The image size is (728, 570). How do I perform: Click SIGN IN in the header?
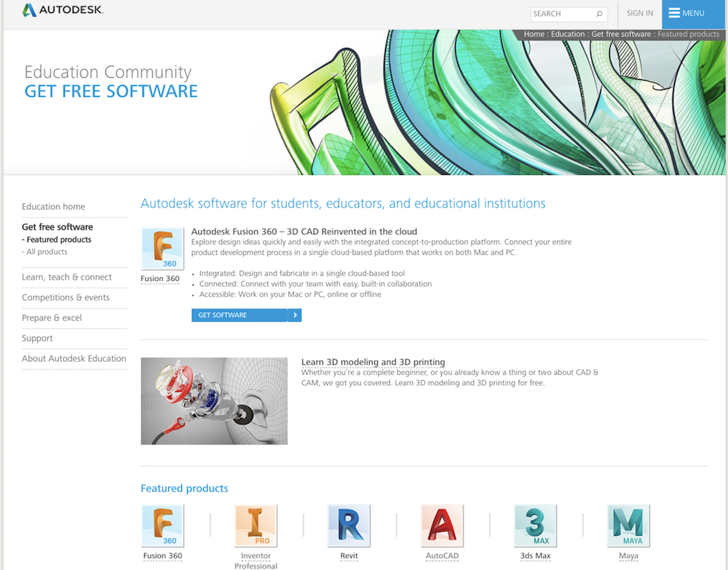[640, 13]
